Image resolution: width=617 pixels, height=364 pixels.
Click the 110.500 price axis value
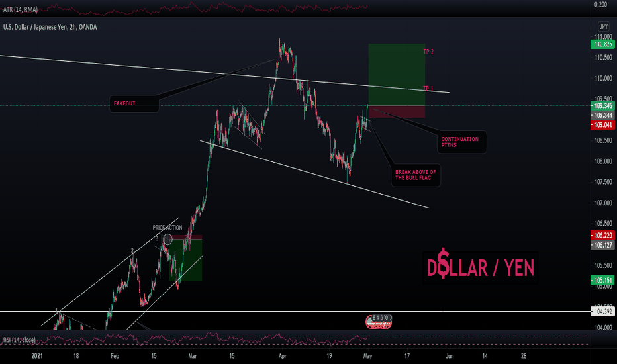point(603,58)
